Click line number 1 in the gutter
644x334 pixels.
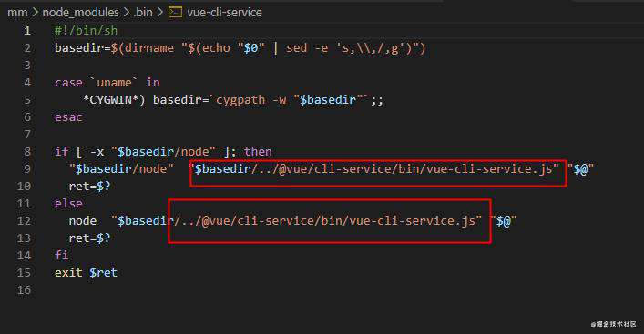pos(27,31)
